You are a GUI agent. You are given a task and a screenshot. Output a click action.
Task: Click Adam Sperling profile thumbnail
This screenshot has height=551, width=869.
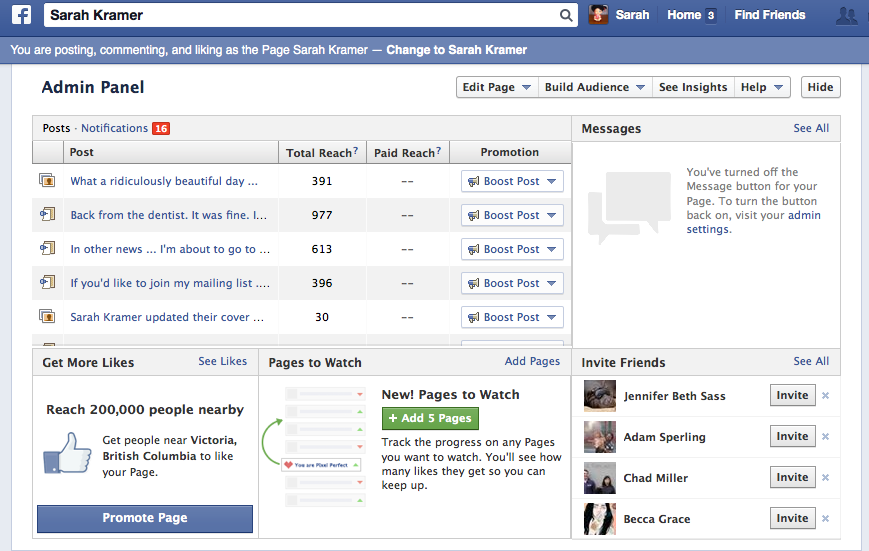600,437
